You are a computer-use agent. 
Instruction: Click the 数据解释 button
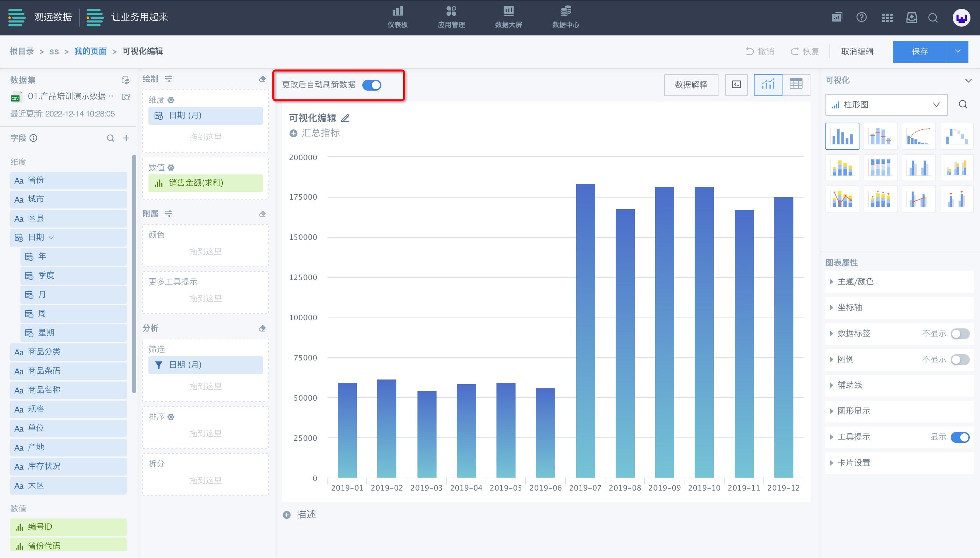691,85
